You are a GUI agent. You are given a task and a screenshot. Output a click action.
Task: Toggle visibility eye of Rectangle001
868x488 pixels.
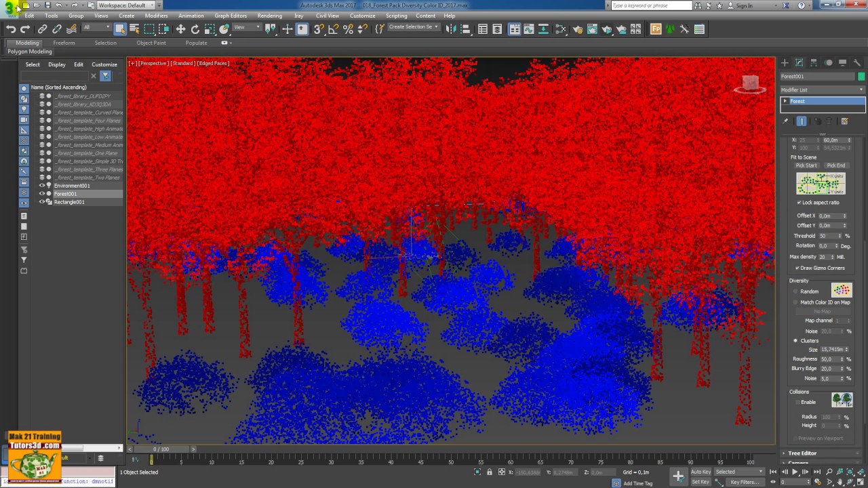click(x=41, y=202)
